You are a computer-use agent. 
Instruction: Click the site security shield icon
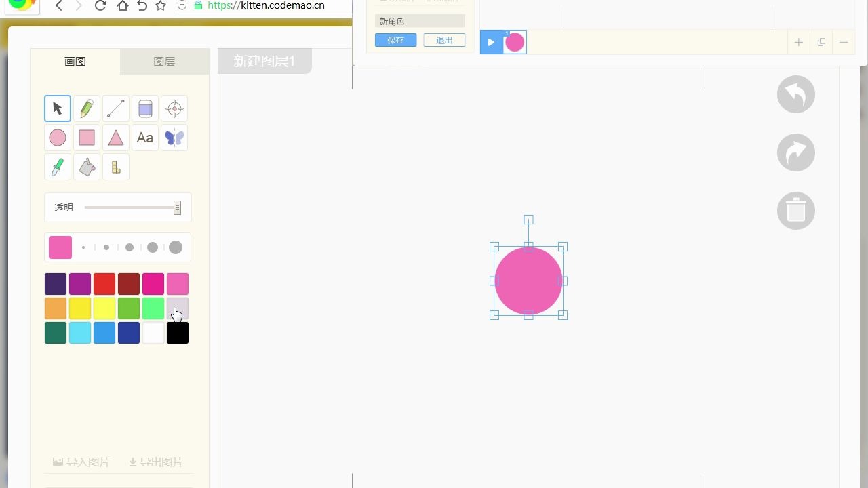[182, 5]
